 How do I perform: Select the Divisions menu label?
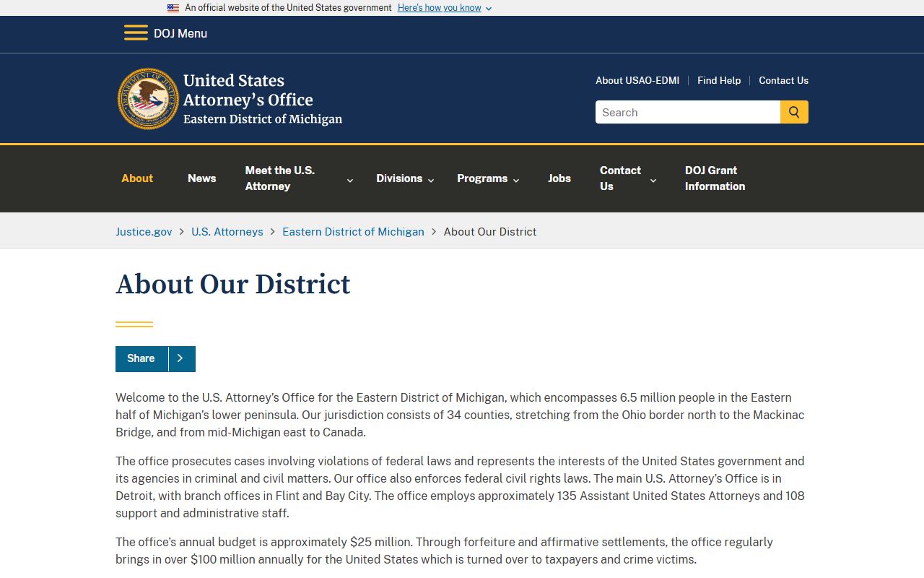pos(399,178)
